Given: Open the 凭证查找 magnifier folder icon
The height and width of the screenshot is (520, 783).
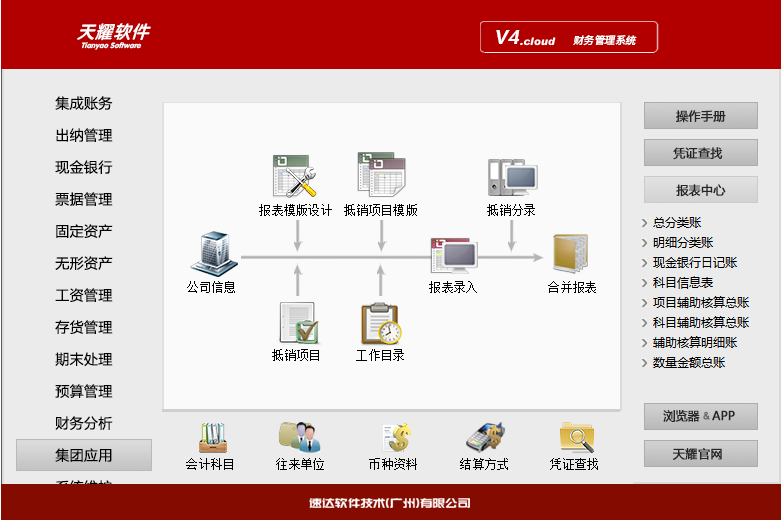Looking at the screenshot, I should pos(577,438).
